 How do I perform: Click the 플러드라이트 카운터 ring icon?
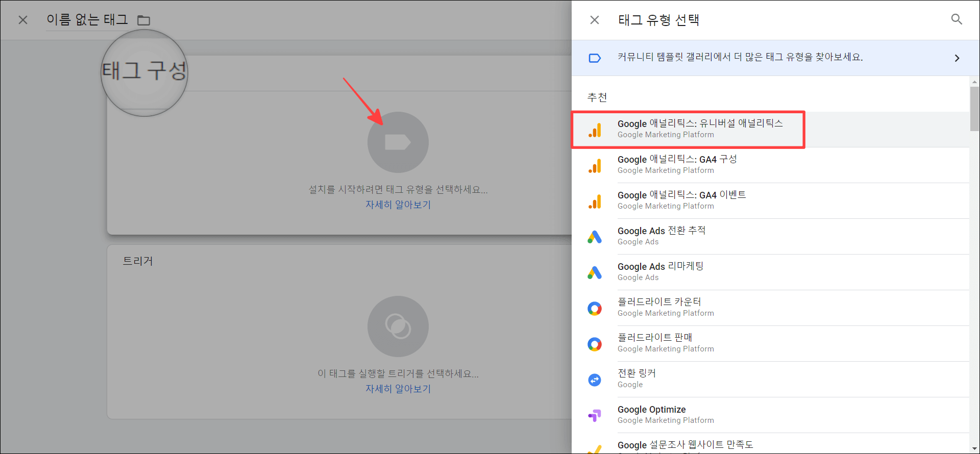595,309
